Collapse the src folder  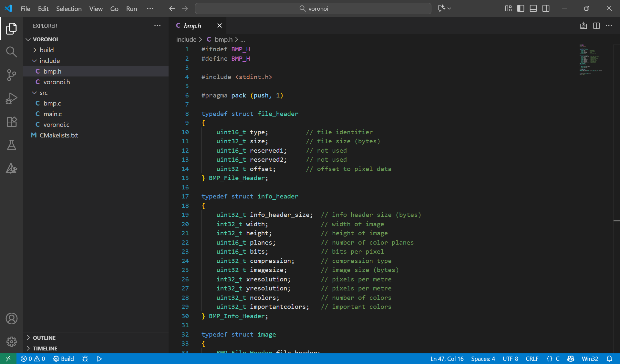click(43, 93)
